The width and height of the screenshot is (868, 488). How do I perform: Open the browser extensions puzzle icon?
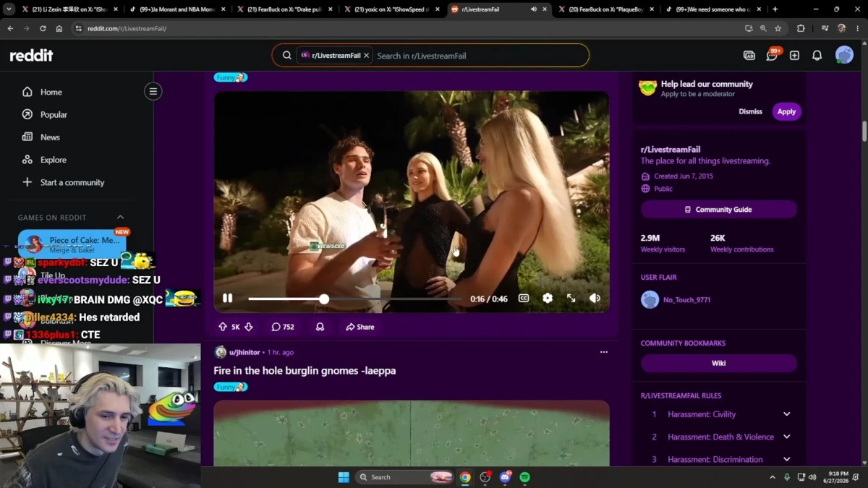[801, 28]
